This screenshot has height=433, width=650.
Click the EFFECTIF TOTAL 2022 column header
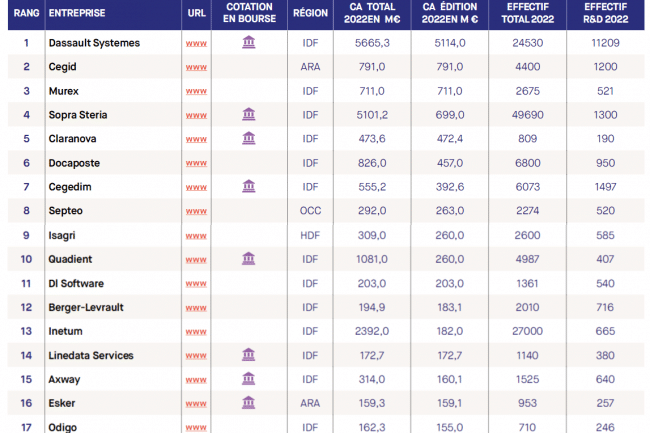[528, 13]
